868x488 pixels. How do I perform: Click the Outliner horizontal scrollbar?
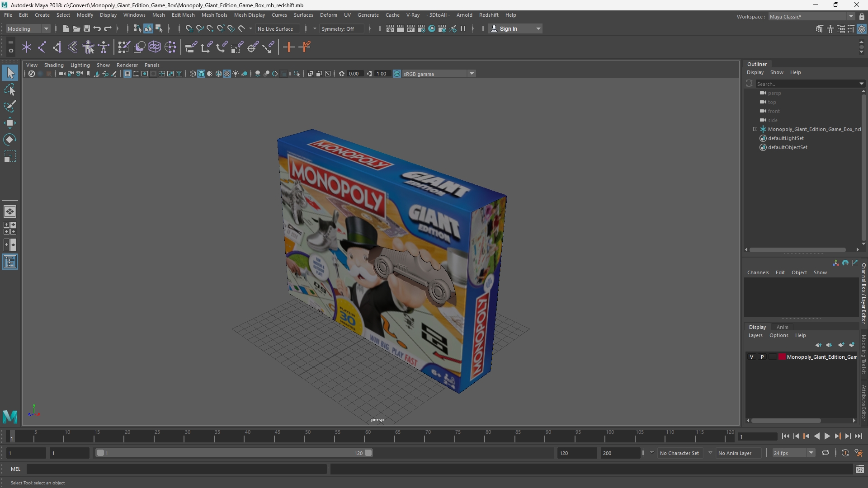(797, 249)
